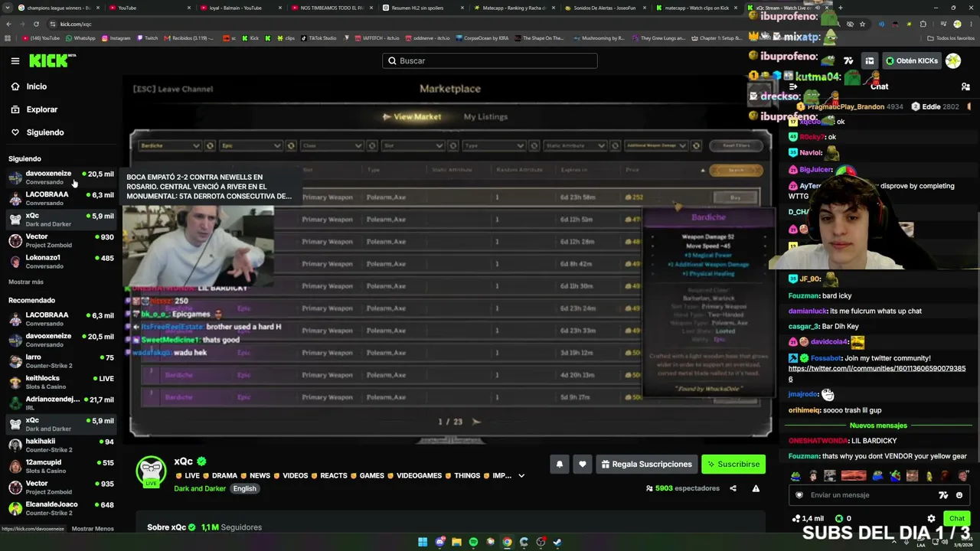
Task: Open File Explorer from the taskbar
Action: click(x=456, y=542)
